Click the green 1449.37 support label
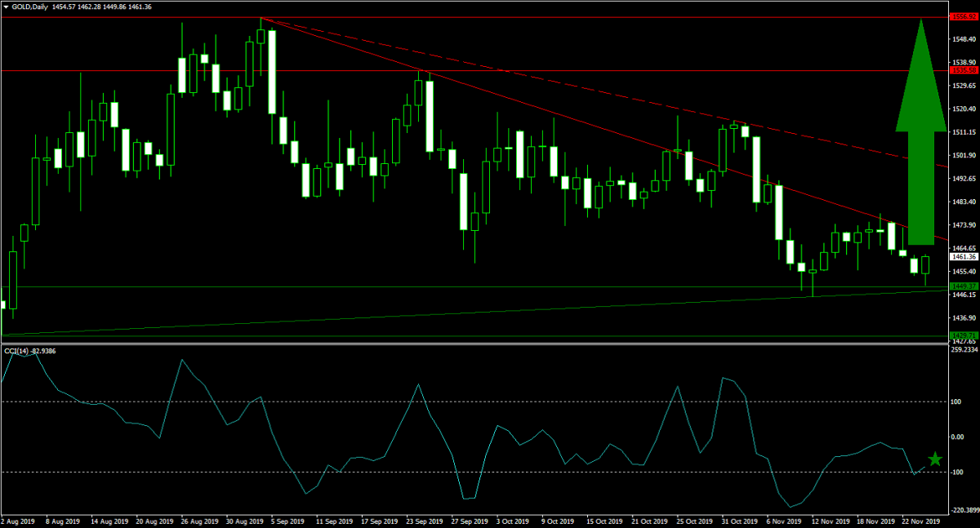Viewport: 980px width, 528px height. click(964, 286)
